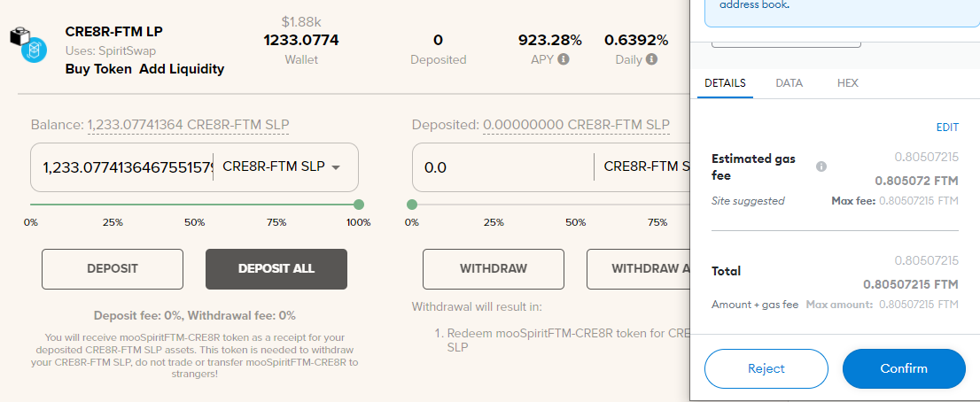Screen dimensions: 980x402
Task: Click the 0.805072 FTM gas fee value
Action: click(916, 182)
